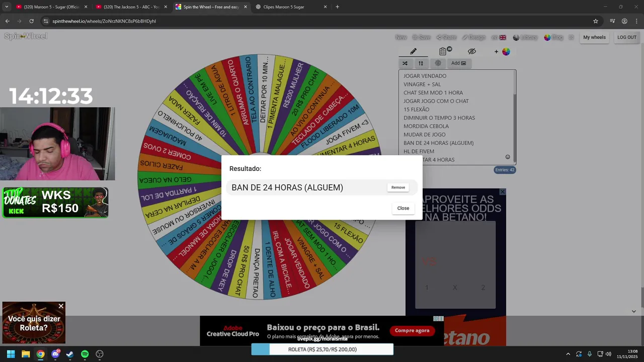Open the emoji picker in entries box
The height and width of the screenshot is (362, 644).
coord(508,157)
